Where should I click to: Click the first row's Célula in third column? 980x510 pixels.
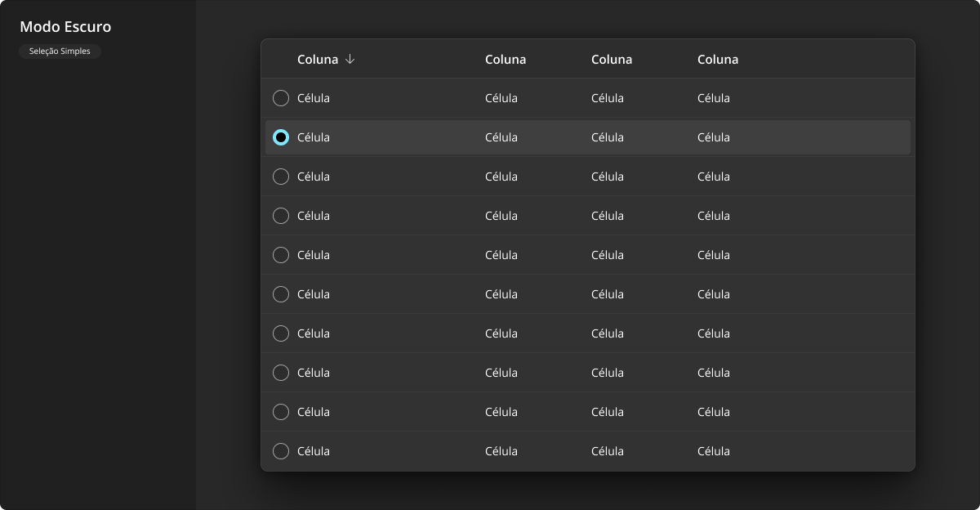click(x=608, y=98)
